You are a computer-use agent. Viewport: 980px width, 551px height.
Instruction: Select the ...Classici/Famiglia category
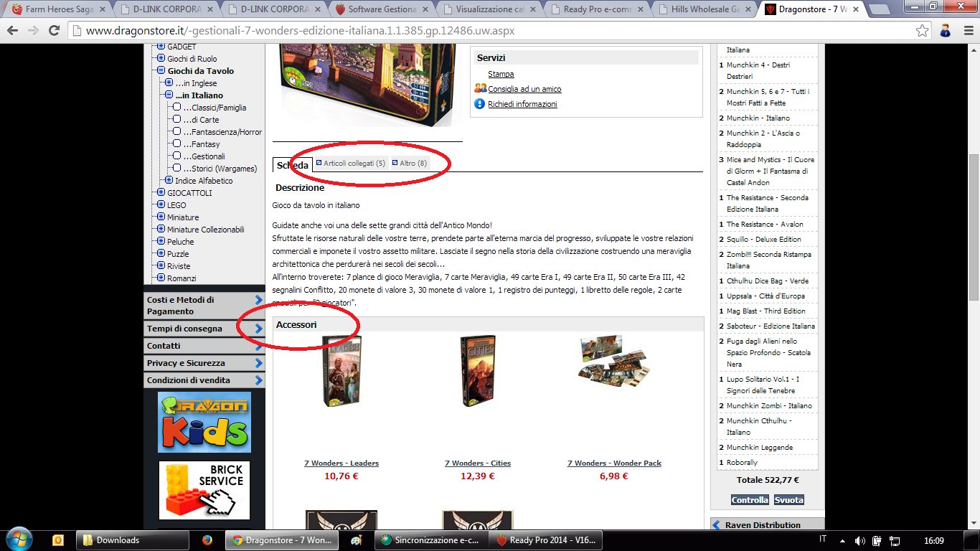(215, 108)
